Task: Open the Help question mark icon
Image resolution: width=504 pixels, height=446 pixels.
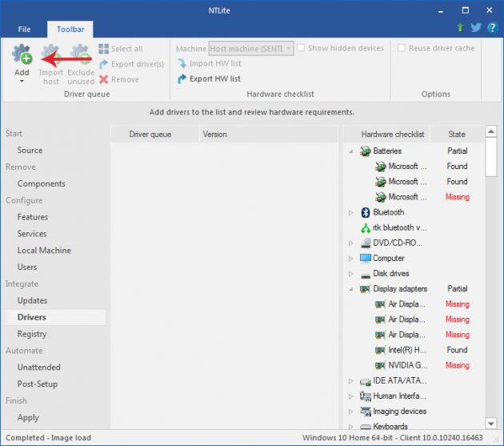Action: click(493, 28)
